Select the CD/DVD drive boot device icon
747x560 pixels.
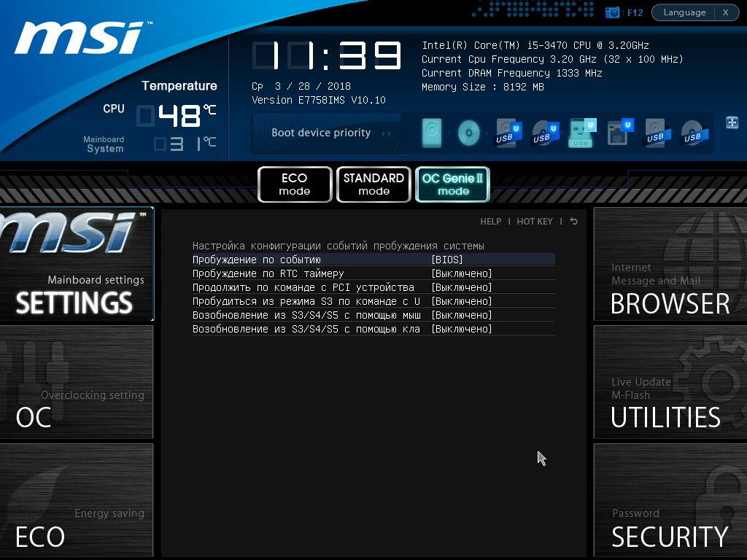pyautogui.click(x=469, y=133)
